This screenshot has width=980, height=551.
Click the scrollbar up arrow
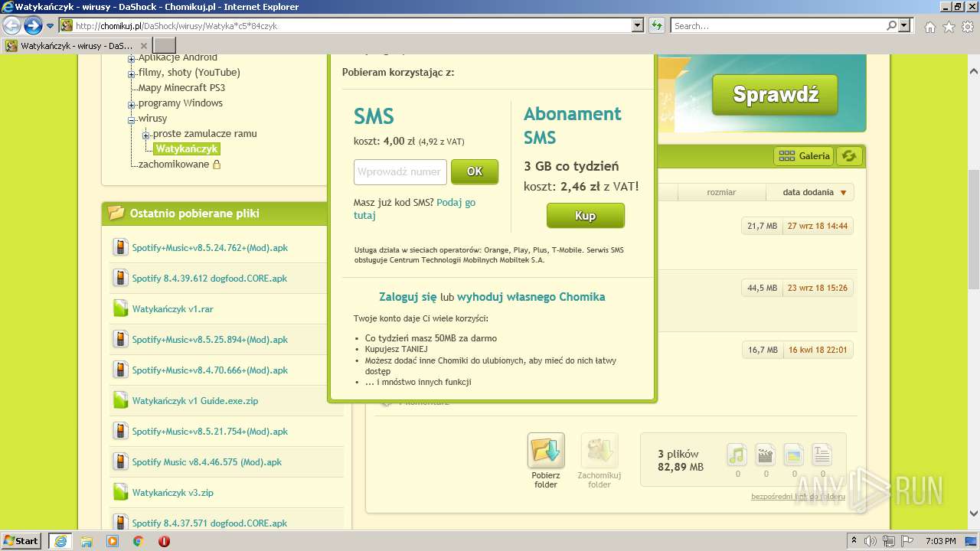974,72
